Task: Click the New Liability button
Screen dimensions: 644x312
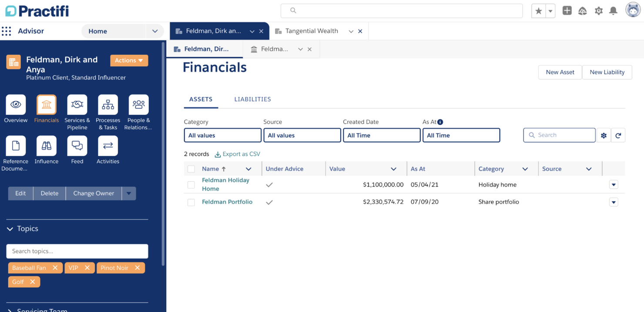Action: pyautogui.click(x=607, y=72)
